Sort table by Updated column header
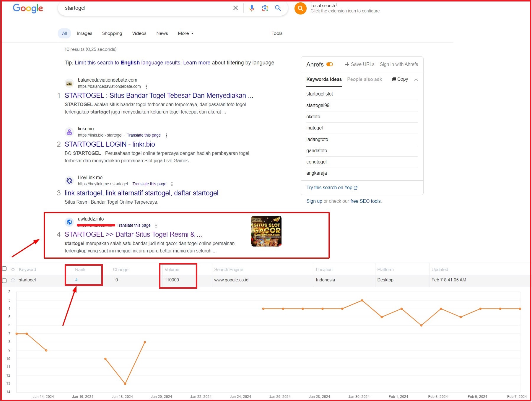532x402 pixels. click(x=440, y=270)
